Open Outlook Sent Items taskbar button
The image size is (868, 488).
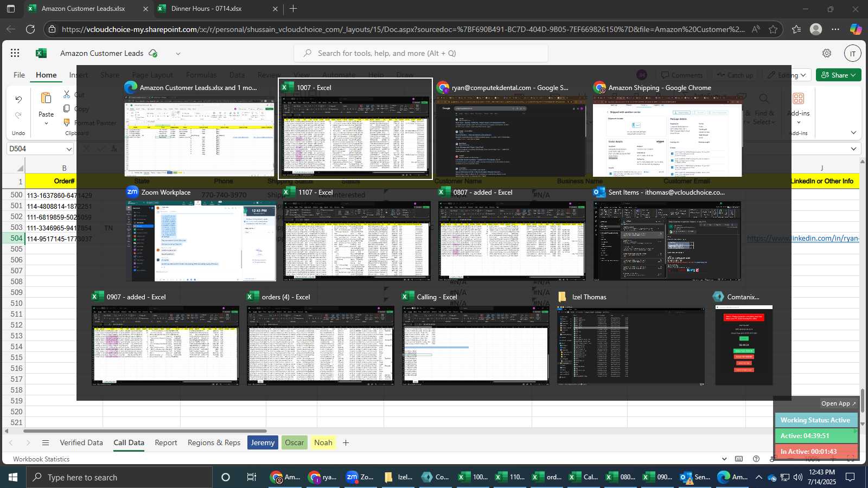click(695, 477)
